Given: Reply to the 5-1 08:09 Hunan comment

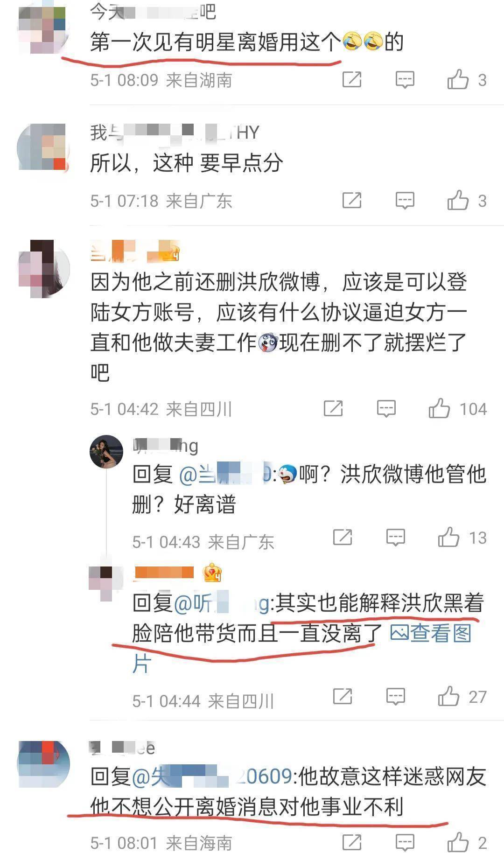Looking at the screenshot, I should pos(405,80).
